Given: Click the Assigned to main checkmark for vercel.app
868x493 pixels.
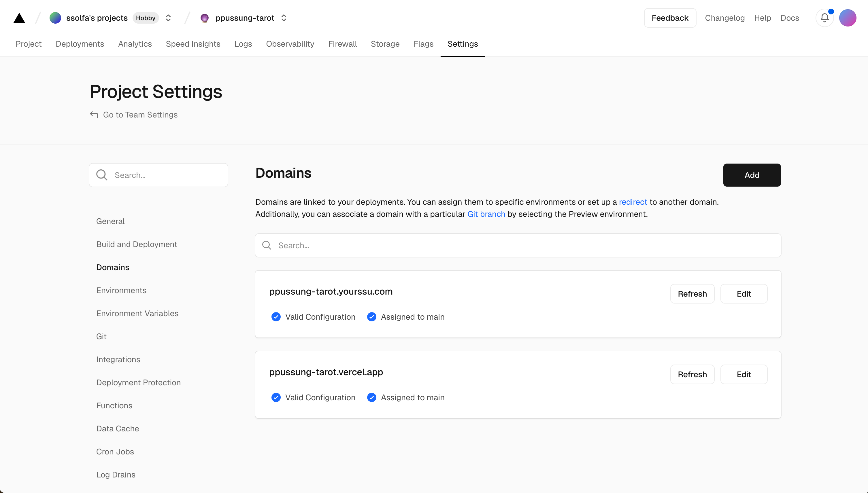Looking at the screenshot, I should (x=372, y=397).
